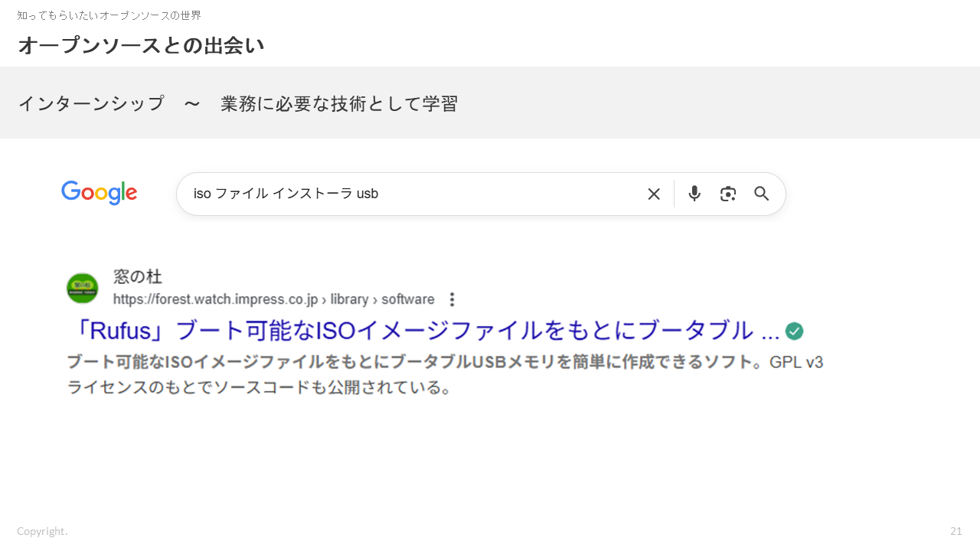Click the green verified checkmark badge
The image size is (980, 551).
pos(795,331)
